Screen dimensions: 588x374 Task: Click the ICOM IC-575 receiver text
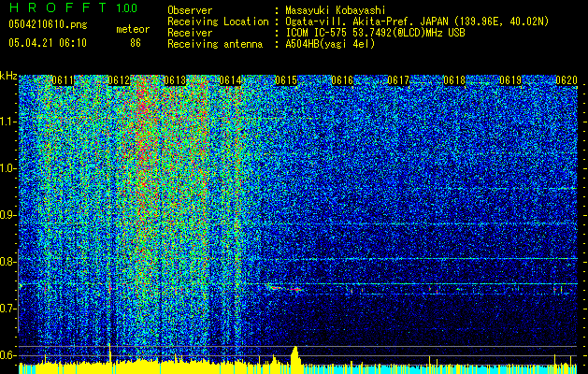[x=375, y=33]
